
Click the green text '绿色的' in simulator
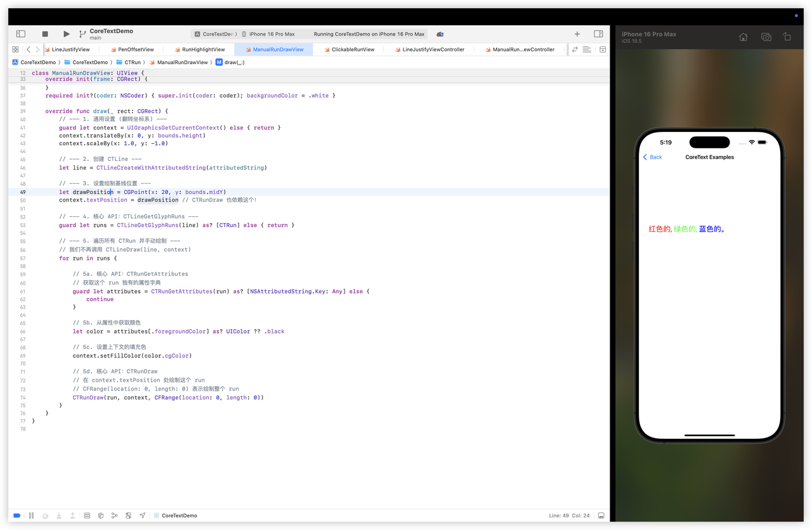click(685, 229)
